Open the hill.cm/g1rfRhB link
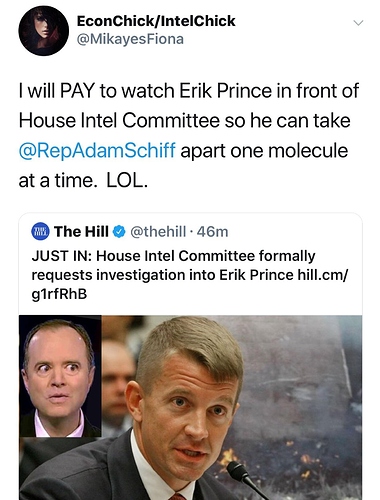The width and height of the screenshot is (380, 500). [190, 284]
